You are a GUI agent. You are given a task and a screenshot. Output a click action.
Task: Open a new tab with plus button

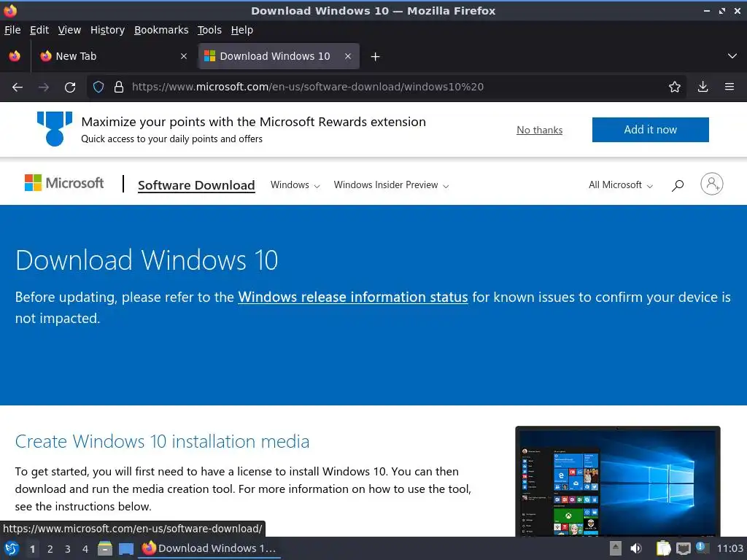pos(376,57)
